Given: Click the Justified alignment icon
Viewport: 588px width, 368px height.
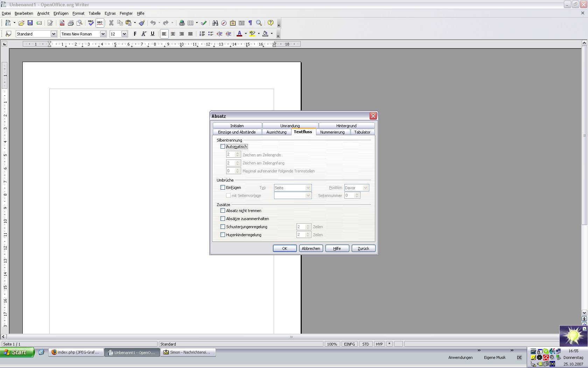Looking at the screenshot, I should (x=190, y=34).
